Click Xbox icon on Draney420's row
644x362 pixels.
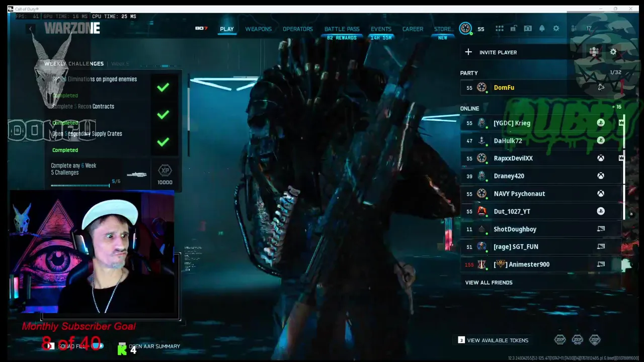click(x=601, y=176)
